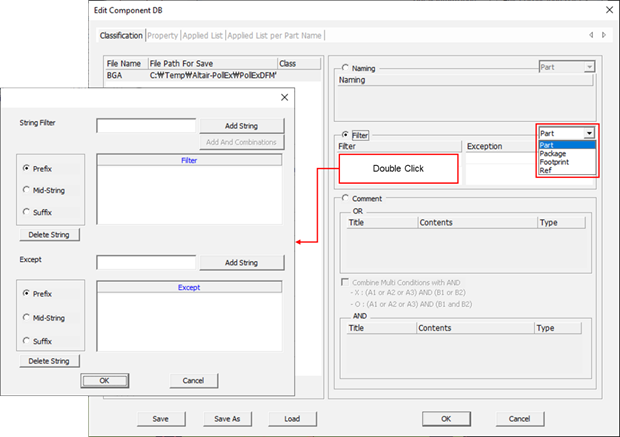Close the String Filter popup window
Image resolution: width=620 pixels, height=437 pixels.
coord(284,97)
